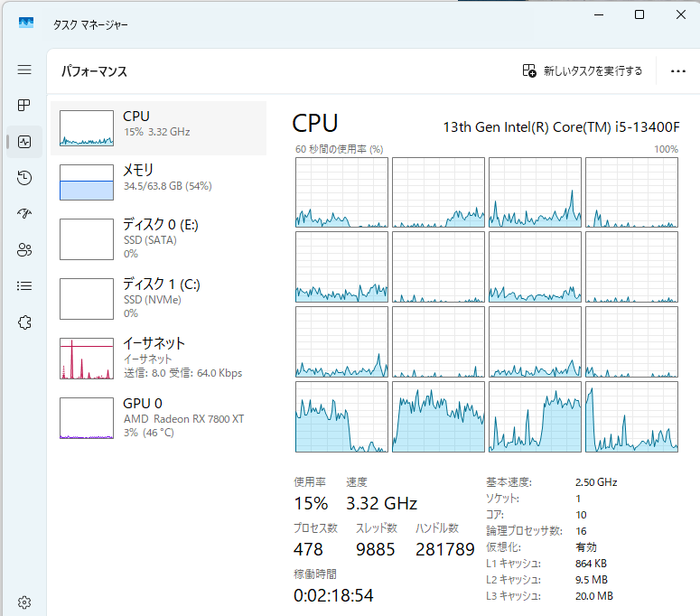Viewport: 700px width, 616px height.
Task: Select the メモリ performance entry
Action: (x=163, y=182)
